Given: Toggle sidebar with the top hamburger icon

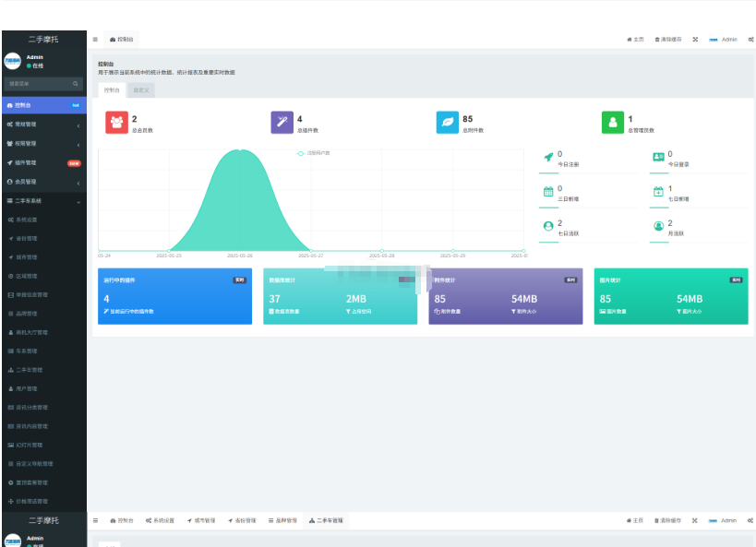Looking at the screenshot, I should pyautogui.click(x=95, y=40).
